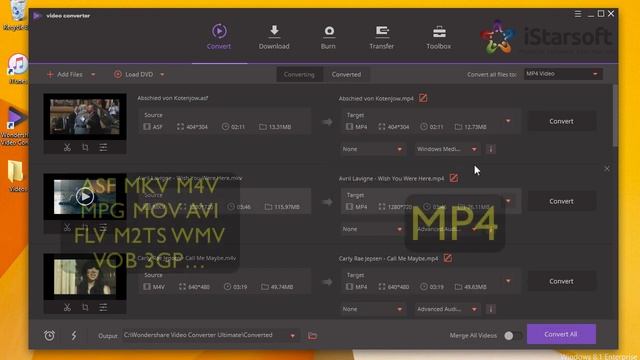Click the Convert All button
Screen dimensions: 640x360
coord(561,334)
